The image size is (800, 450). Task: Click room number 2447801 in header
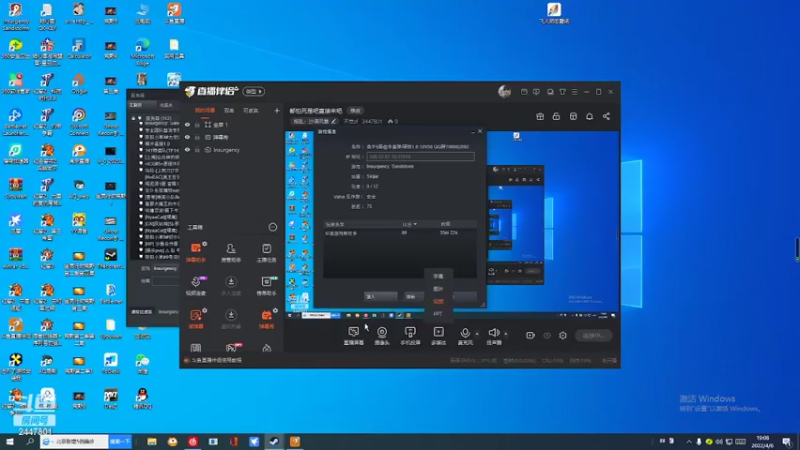pos(372,121)
